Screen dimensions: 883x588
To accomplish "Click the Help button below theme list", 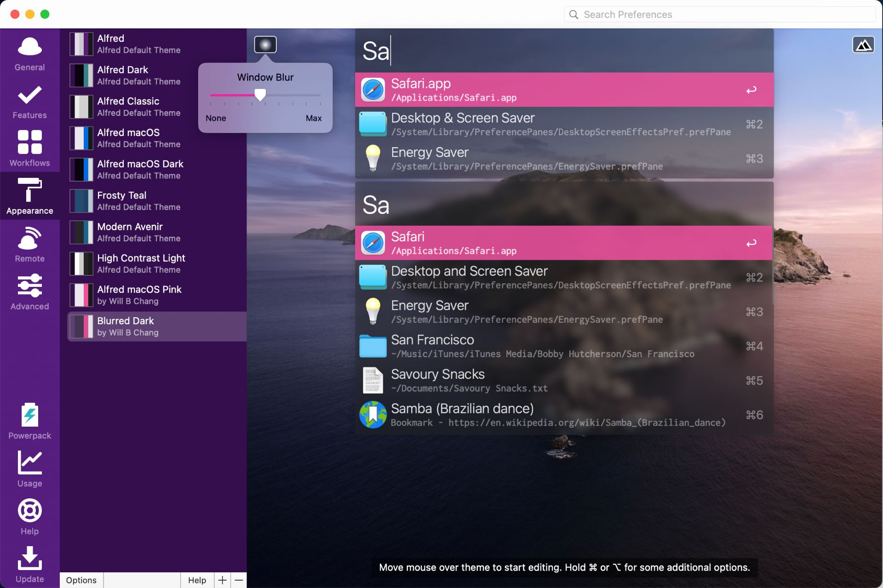I will 197,580.
